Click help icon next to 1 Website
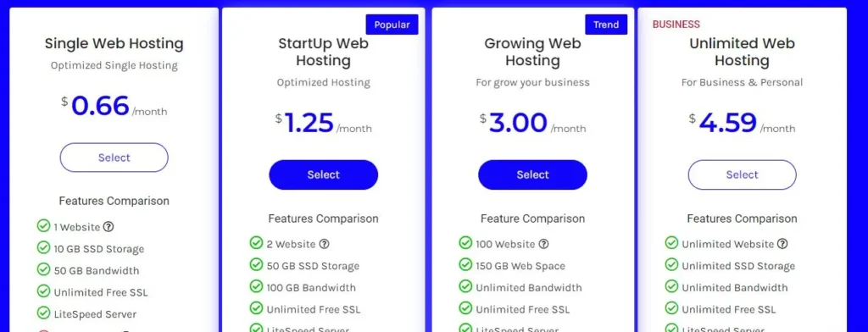Image resolution: width=868 pixels, height=332 pixels. (108, 226)
